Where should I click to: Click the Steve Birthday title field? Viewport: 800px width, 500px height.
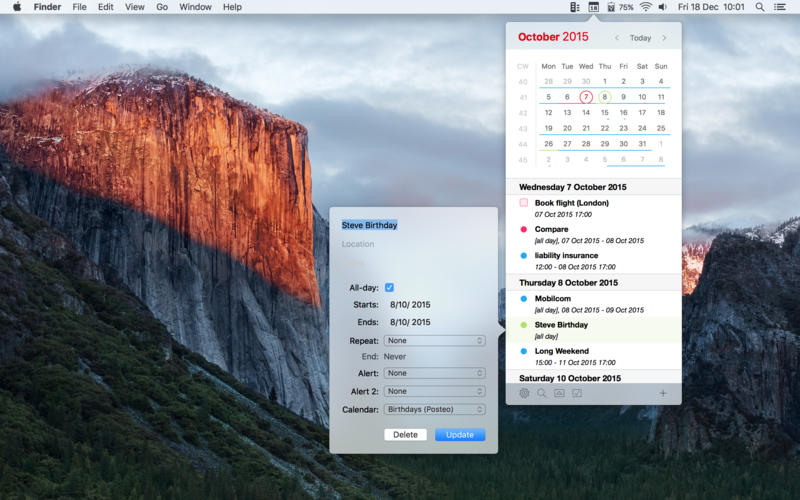[369, 225]
